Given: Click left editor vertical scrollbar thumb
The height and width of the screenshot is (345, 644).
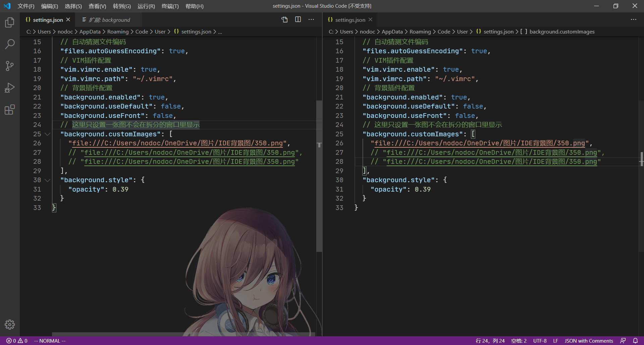Looking at the screenshot, I should 319,176.
